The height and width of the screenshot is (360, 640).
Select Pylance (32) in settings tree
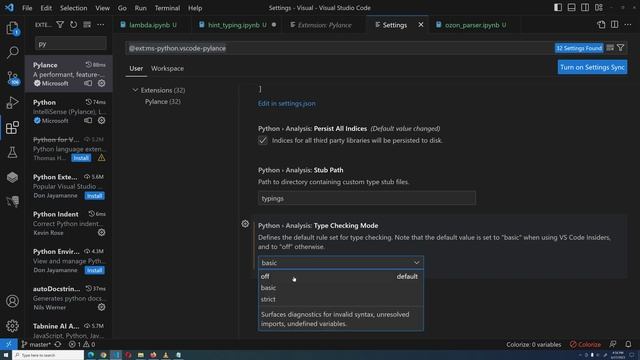coord(163,101)
